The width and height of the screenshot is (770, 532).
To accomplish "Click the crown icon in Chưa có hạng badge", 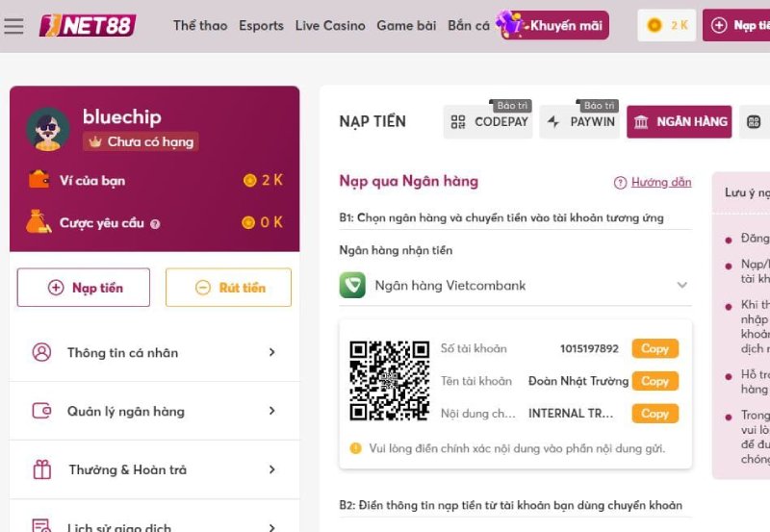I will click(x=94, y=141).
